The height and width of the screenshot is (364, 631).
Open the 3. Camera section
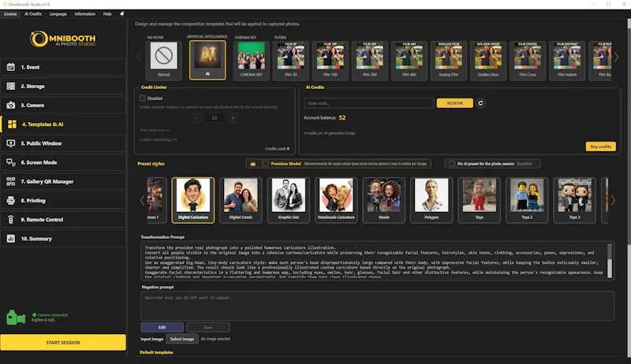[63, 106]
